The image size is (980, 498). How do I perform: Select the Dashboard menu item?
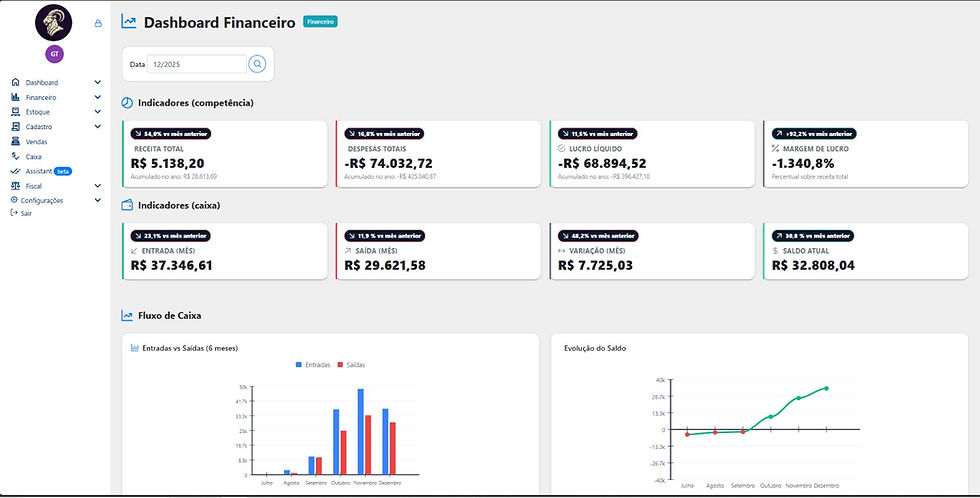pos(42,82)
